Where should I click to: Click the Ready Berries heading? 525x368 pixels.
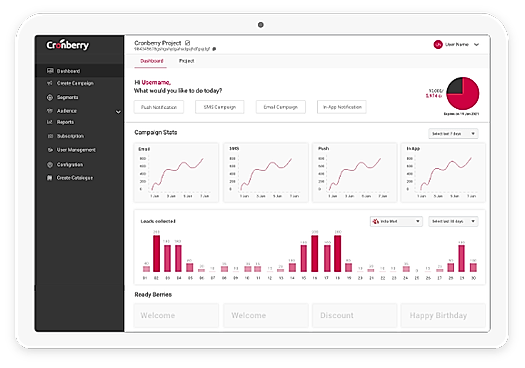[153, 295]
